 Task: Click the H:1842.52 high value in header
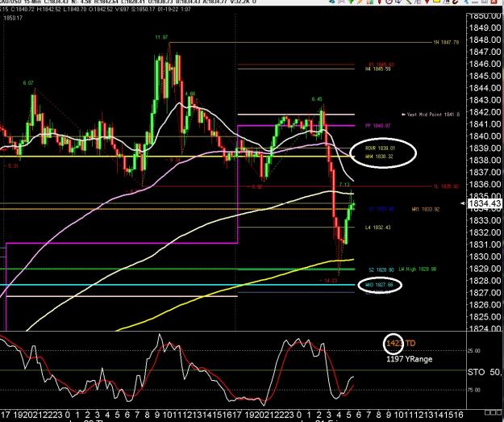(48, 10)
